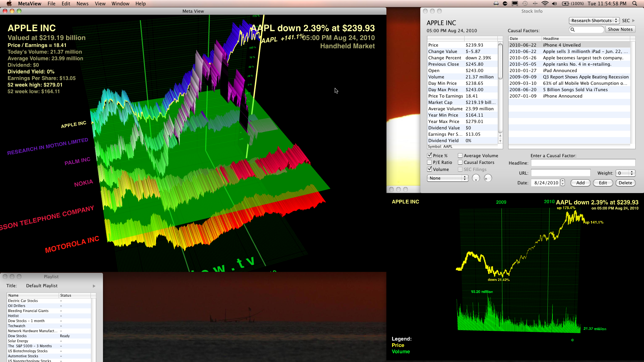Toggle the Volume checkbox

(x=429, y=169)
